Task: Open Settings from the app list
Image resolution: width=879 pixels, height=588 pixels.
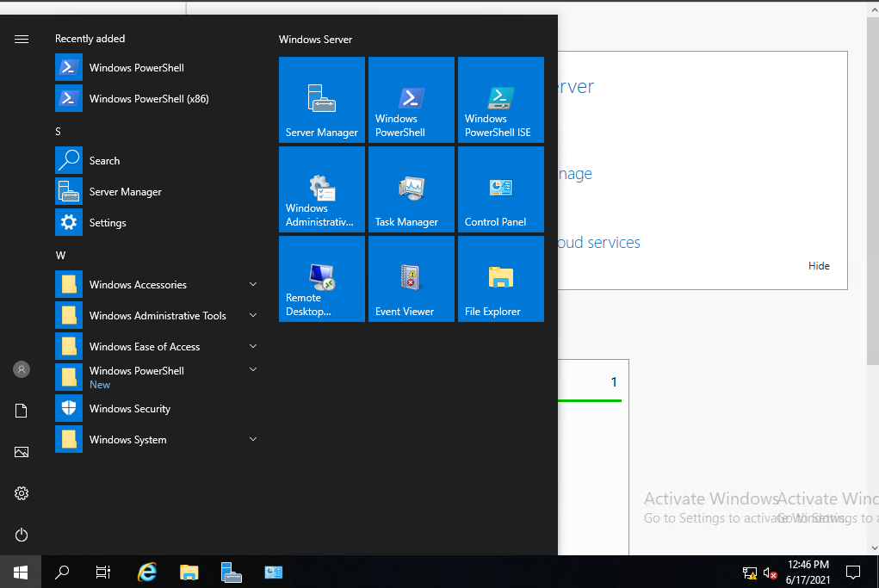Action: coord(157,222)
